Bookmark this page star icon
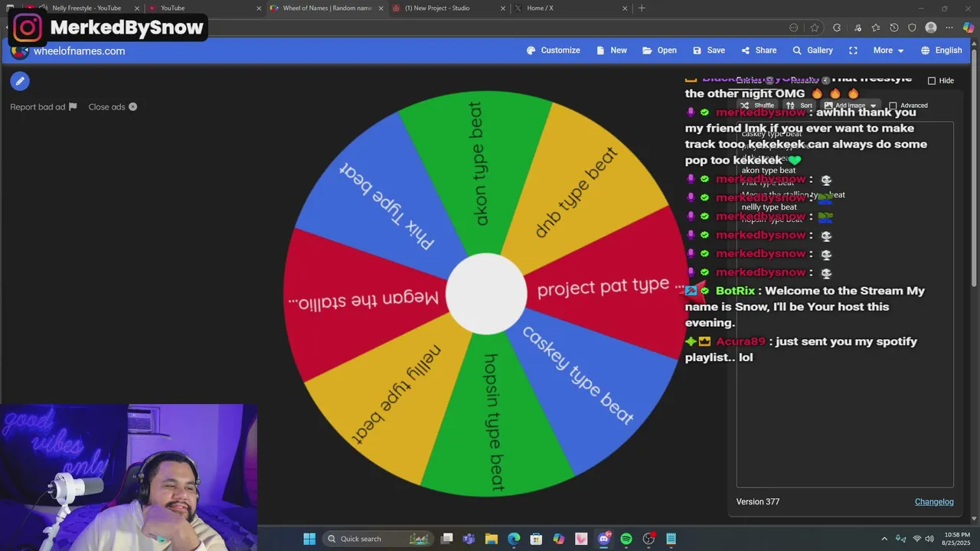This screenshot has height=551, width=980. [x=815, y=28]
